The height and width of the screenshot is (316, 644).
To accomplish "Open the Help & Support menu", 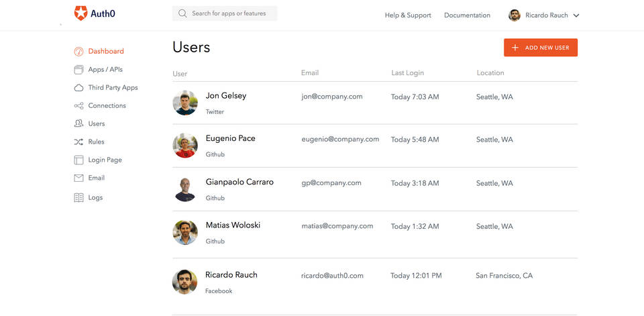I will (x=408, y=15).
